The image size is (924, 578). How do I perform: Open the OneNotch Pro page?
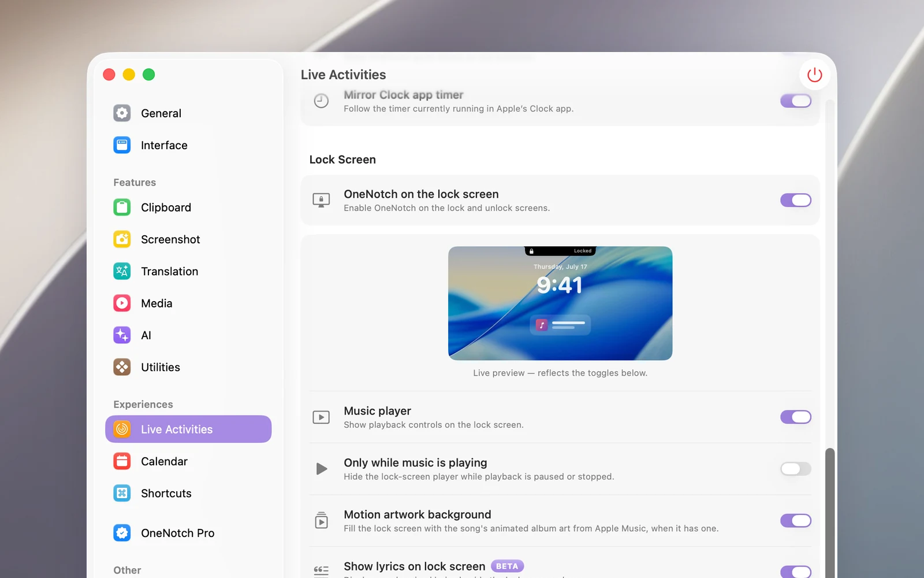tap(188, 533)
